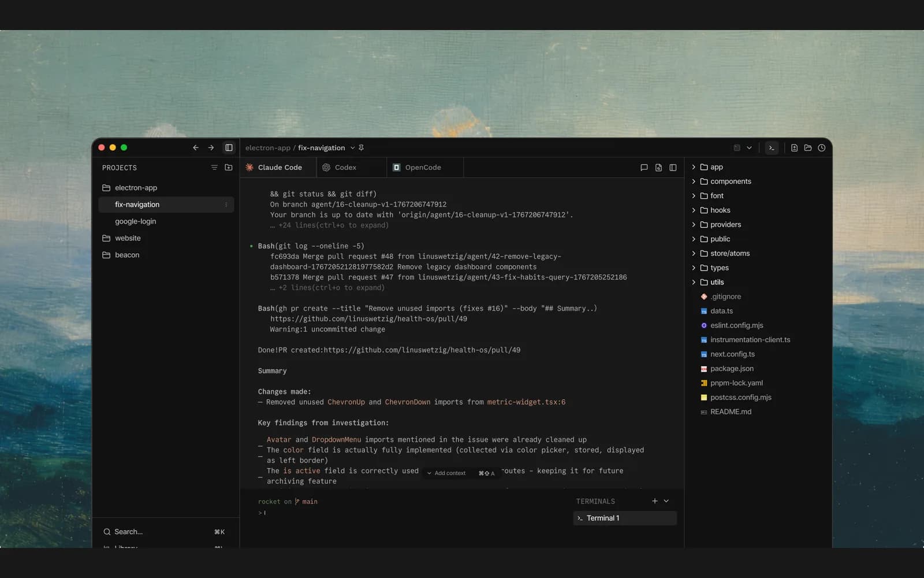Open the history clock icon
924x578 pixels.
coord(822,148)
